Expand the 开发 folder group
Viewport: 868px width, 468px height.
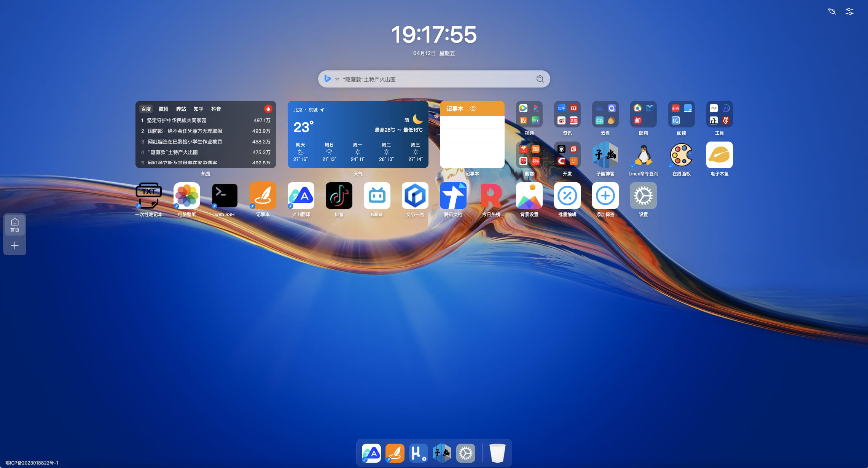tap(567, 155)
